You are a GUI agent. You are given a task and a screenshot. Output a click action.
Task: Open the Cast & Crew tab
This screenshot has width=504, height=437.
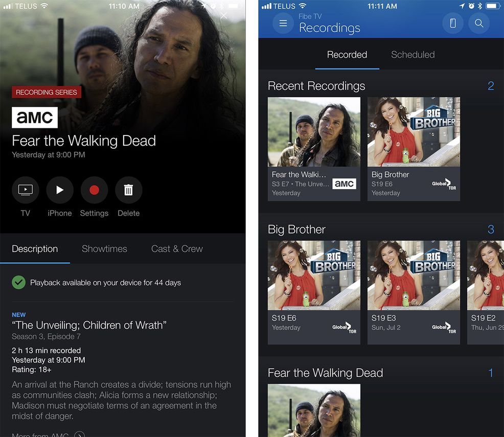coord(177,249)
